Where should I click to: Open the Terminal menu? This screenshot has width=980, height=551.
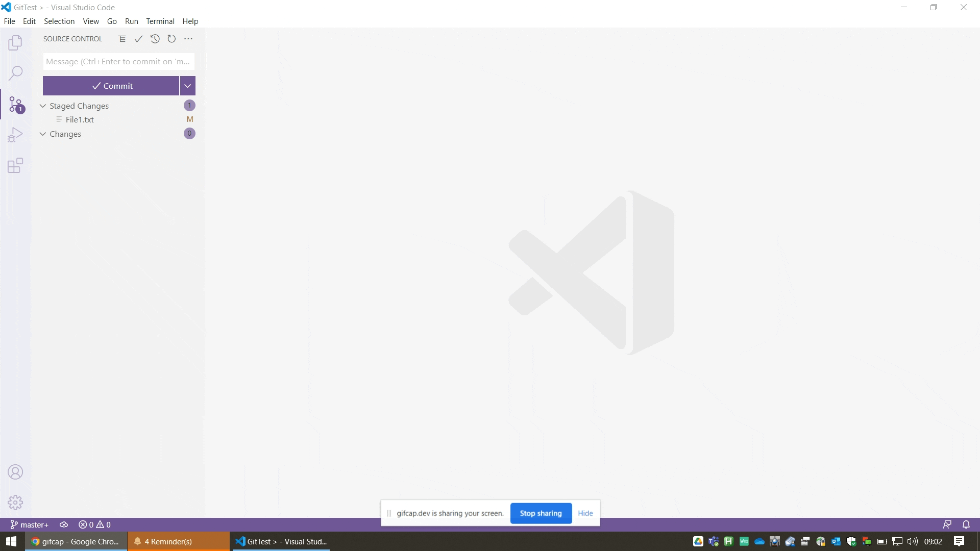coord(160,21)
